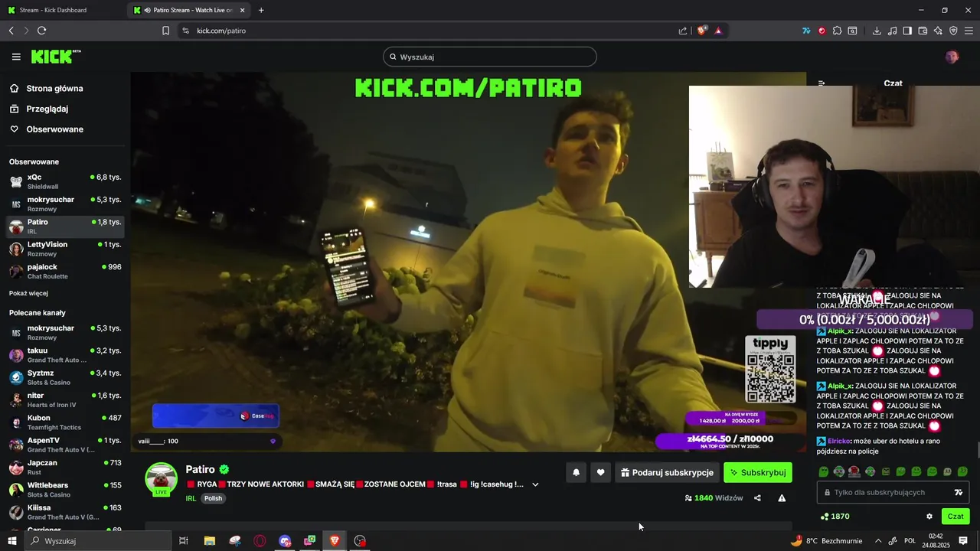Open Kubon recommended channel

(x=65, y=422)
